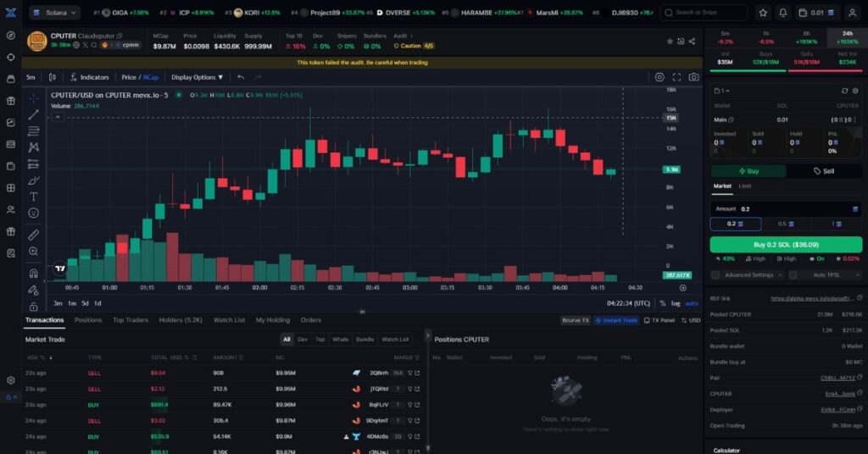Open the fx Indicators menu

90,77
